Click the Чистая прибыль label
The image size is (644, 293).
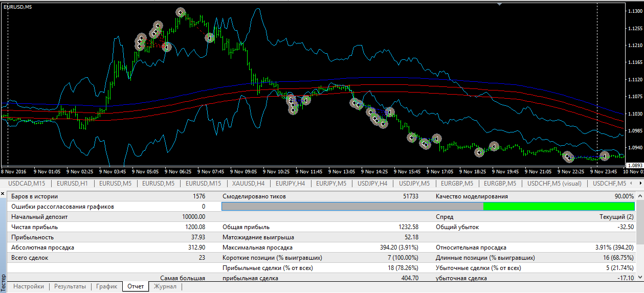pos(34,227)
